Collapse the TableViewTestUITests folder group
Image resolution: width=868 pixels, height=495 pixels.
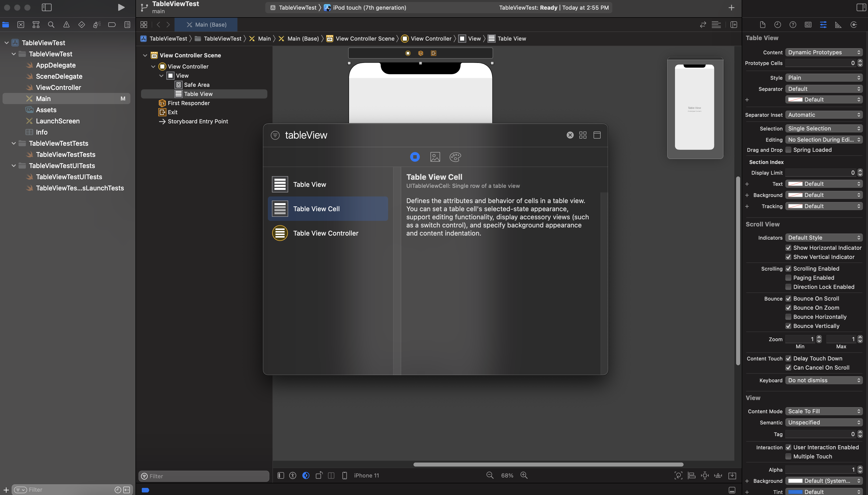14,166
